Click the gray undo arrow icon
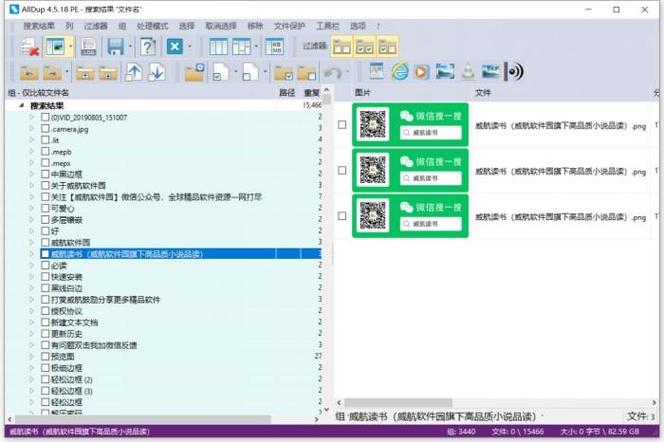Image resolution: width=664 pixels, height=442 pixels. click(x=333, y=72)
